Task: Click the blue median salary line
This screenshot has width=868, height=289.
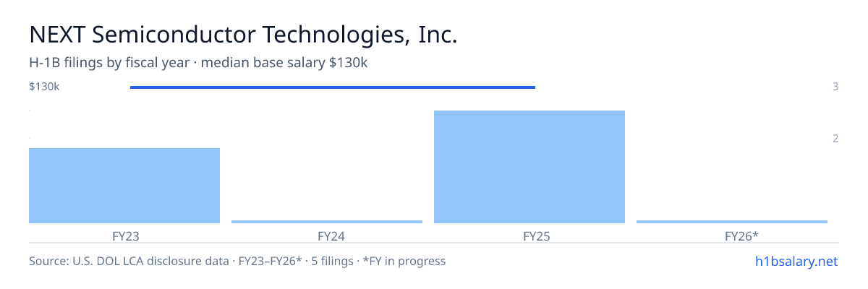Action: pos(333,87)
